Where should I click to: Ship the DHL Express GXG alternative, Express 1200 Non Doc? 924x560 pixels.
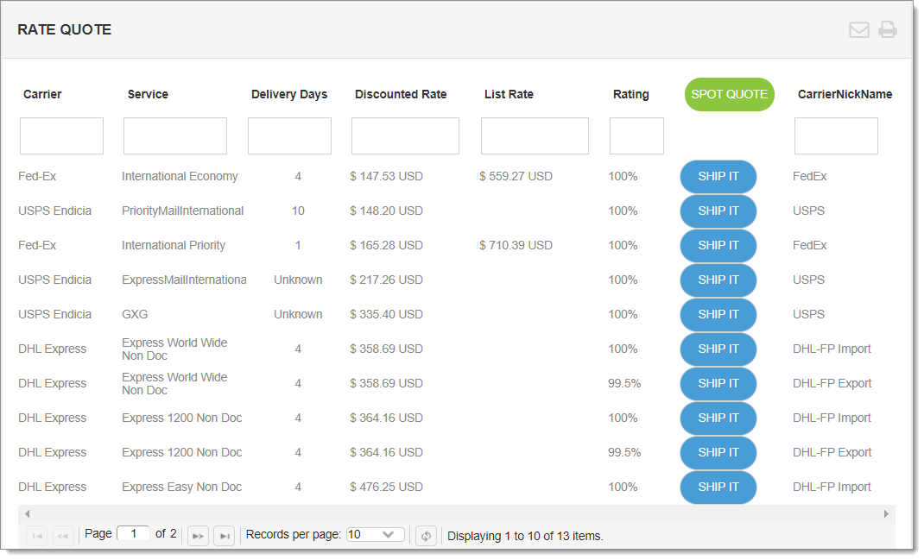[718, 418]
